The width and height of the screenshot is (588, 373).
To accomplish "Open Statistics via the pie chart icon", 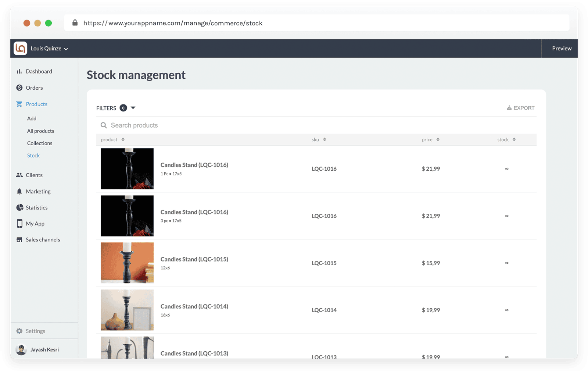I will (19, 207).
